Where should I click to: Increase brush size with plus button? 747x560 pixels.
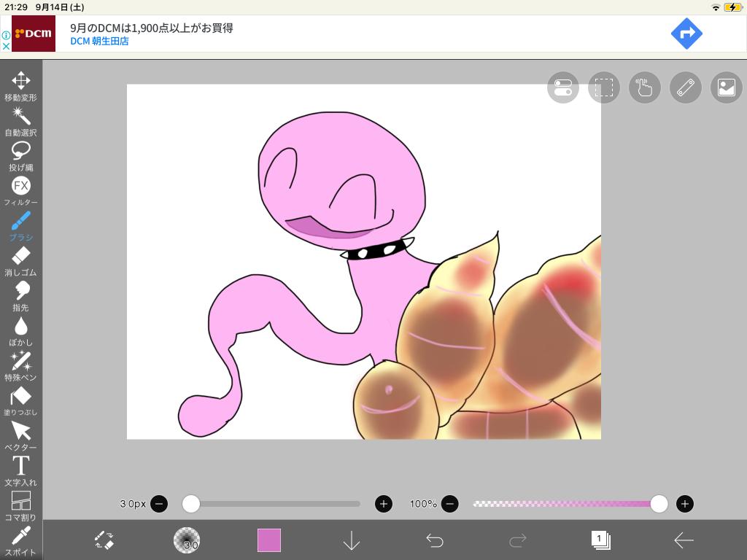[x=384, y=504]
